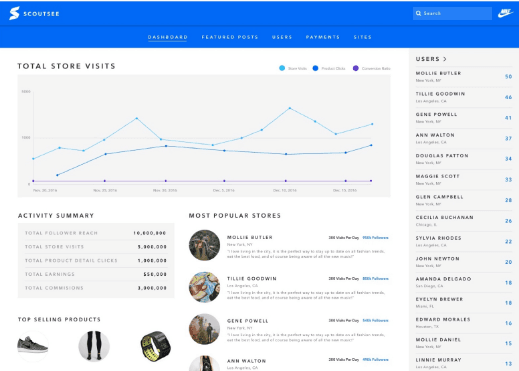Viewport: 519px width, 371px height.
Task: Open Mollie Butler's store avatar
Action: (x=204, y=245)
